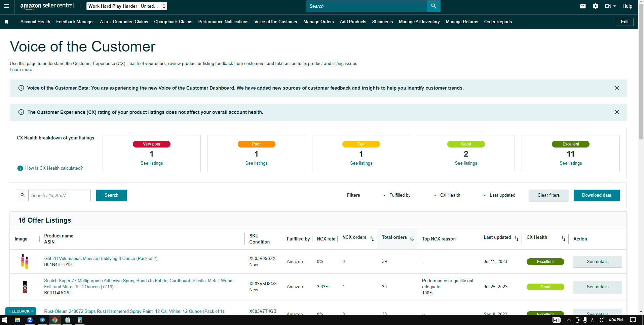Click the bookmark icon in the favorites bar
Screen dimensions: 644x325
[x=6, y=22]
